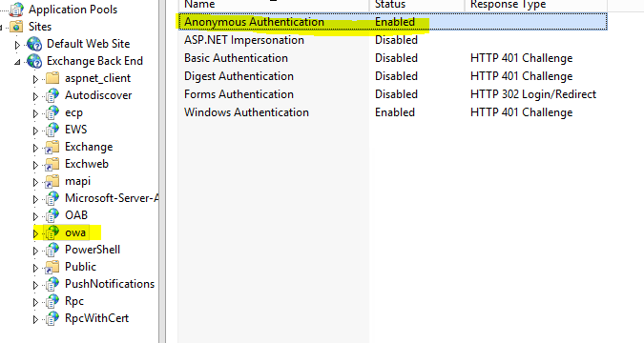Click the owa application icon
The width and height of the screenshot is (644, 343).
click(x=52, y=232)
